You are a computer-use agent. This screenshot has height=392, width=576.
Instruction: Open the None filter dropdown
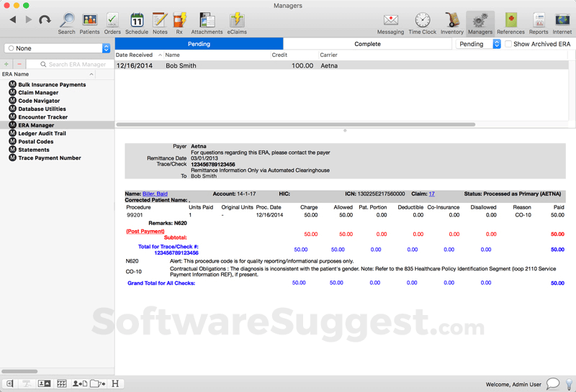click(58, 48)
